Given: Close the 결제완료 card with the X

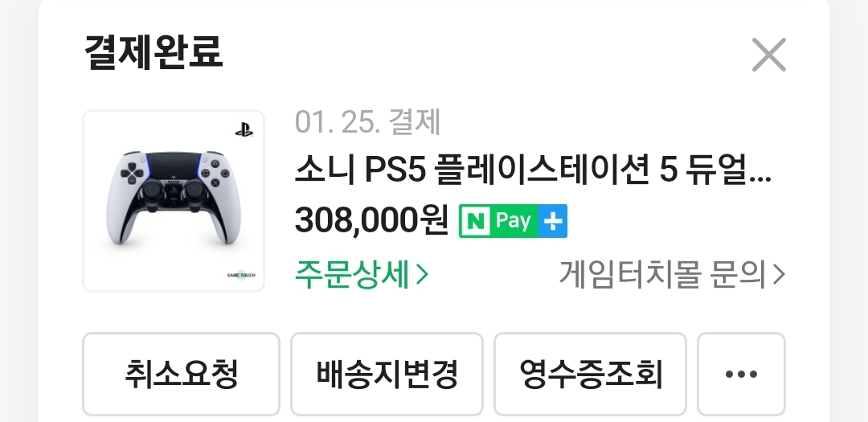Looking at the screenshot, I should 769,55.
